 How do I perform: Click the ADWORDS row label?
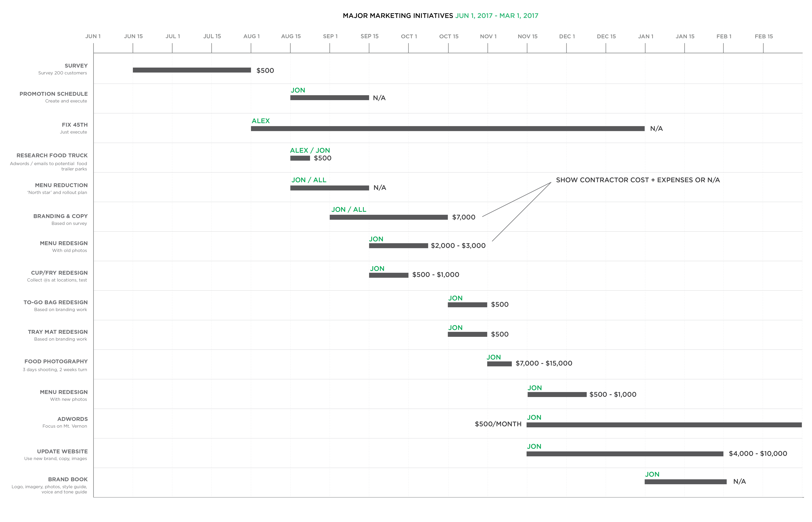(x=72, y=419)
